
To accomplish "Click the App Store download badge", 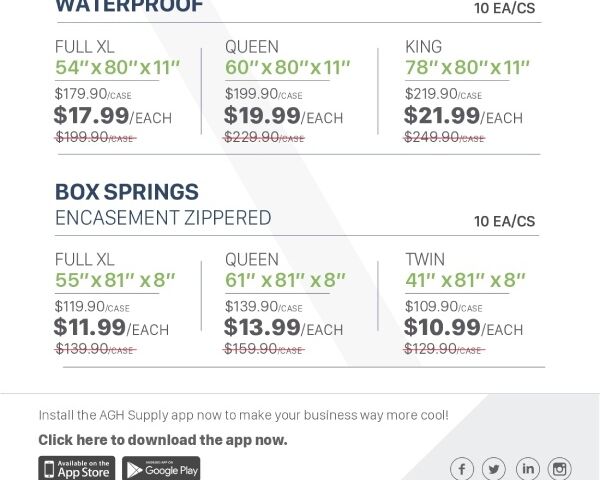I will [x=77, y=468].
